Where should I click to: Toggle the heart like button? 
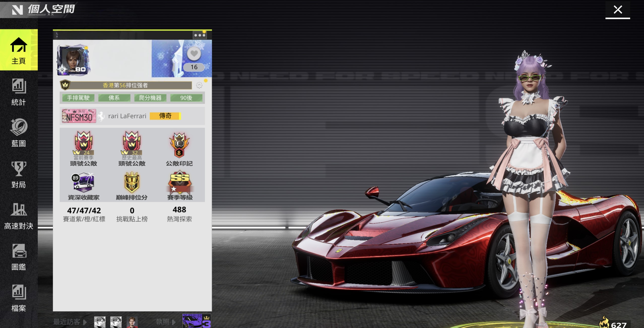[194, 54]
